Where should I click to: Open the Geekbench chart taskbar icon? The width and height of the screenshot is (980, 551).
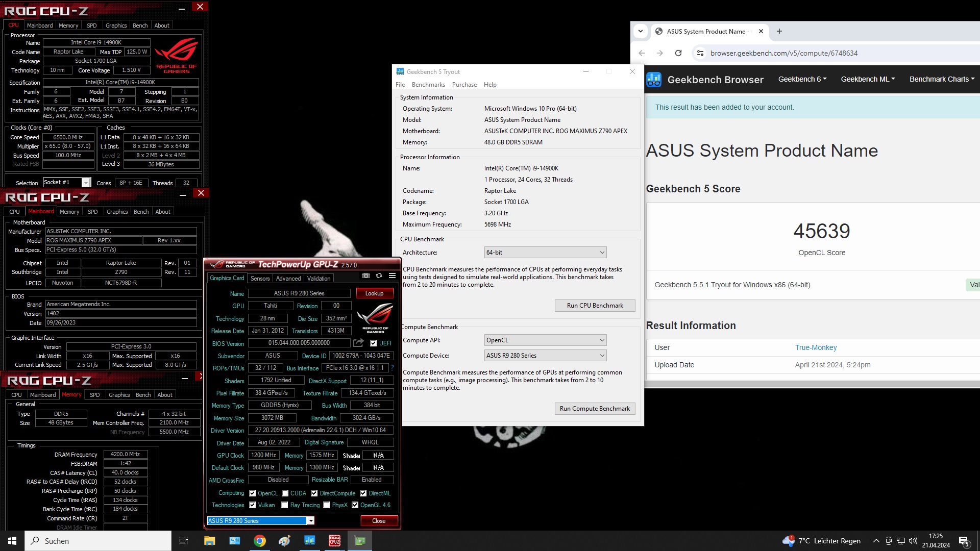pyautogui.click(x=310, y=541)
